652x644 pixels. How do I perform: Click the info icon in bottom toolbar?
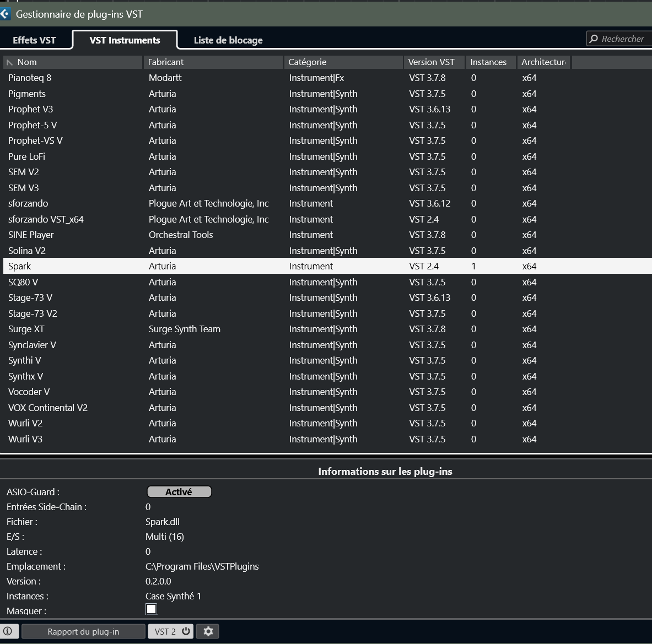click(x=8, y=631)
